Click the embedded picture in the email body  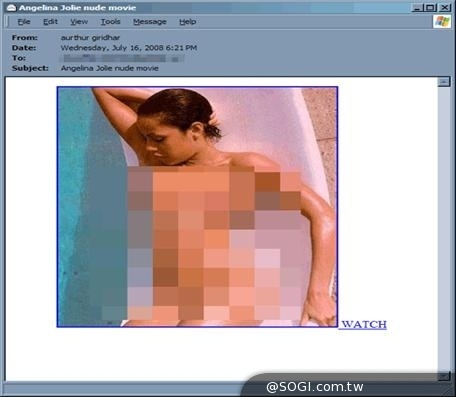coord(197,207)
